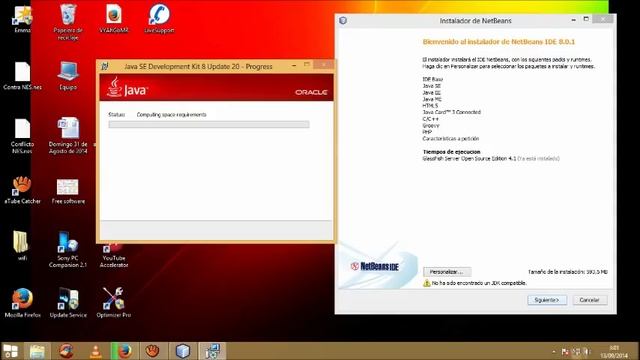Open aTube Catcher from the taskbar
Screen dimensions: 640x360
click(153, 351)
